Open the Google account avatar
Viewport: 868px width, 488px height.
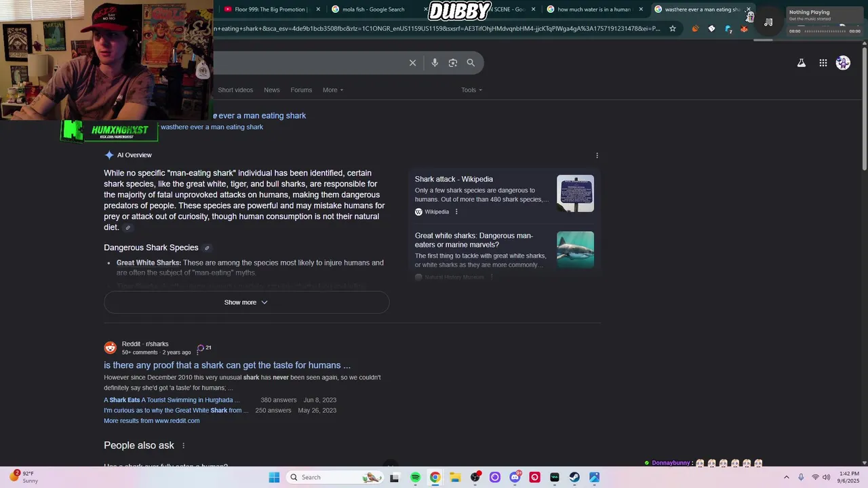(843, 63)
